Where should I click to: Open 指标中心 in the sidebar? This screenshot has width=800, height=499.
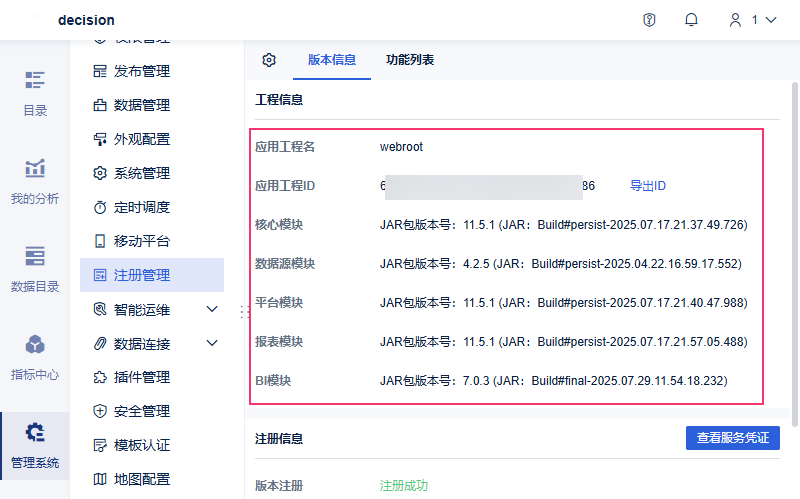35,357
